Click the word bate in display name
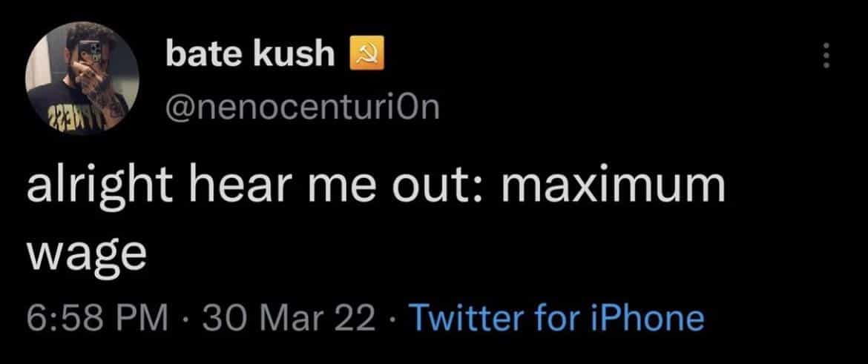This screenshot has width=868, height=364. click(198, 56)
